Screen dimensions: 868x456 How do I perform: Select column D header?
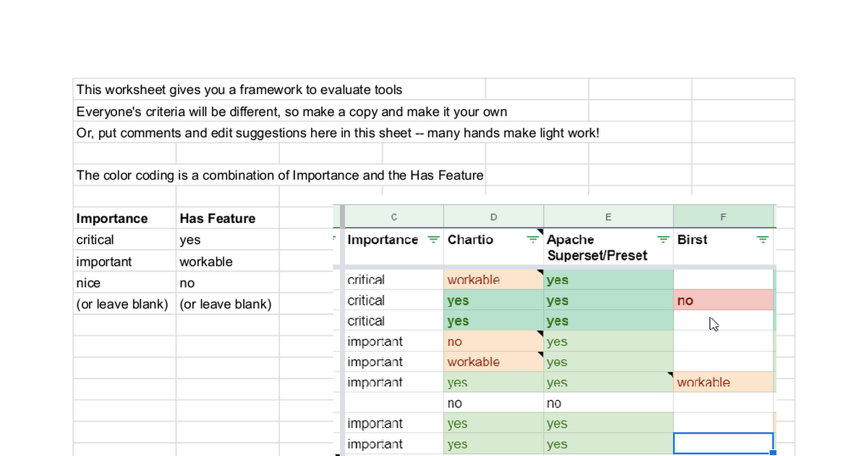[x=493, y=216]
